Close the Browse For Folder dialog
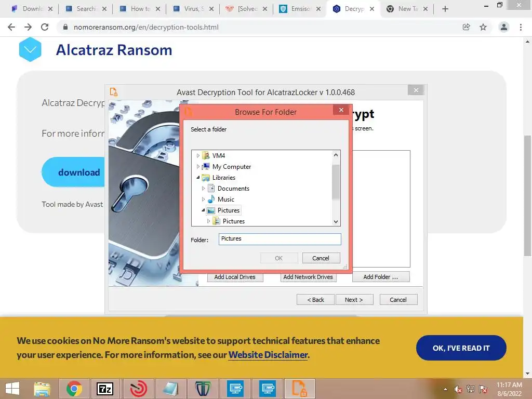The height and width of the screenshot is (399, 532). coord(341,110)
